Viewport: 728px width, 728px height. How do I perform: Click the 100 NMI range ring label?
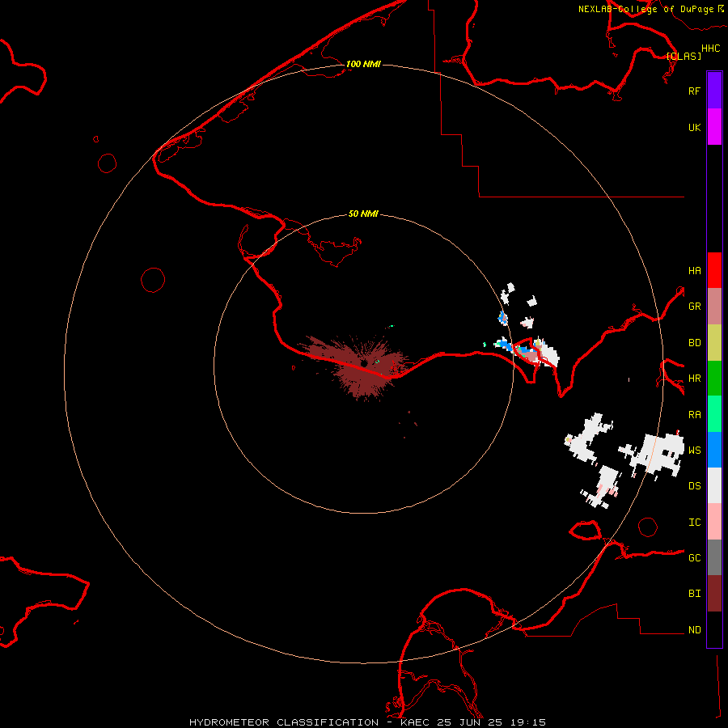coord(363,64)
